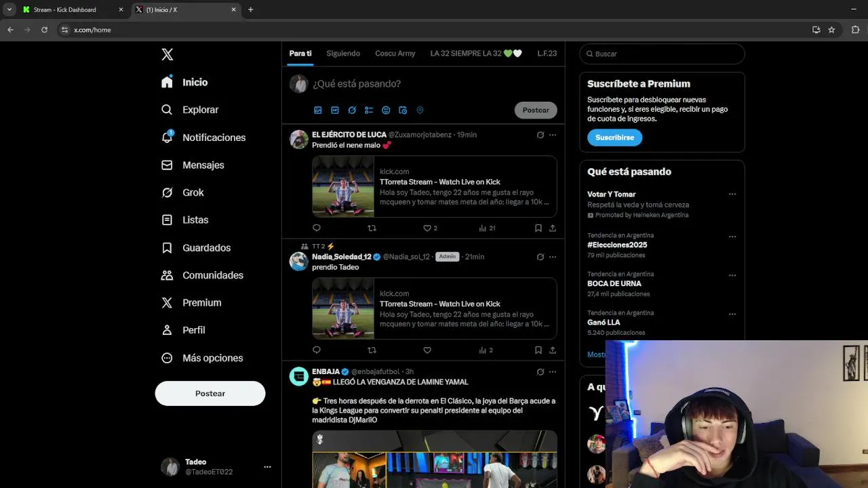
Task: Open Perfil in the sidebar
Action: point(183,330)
